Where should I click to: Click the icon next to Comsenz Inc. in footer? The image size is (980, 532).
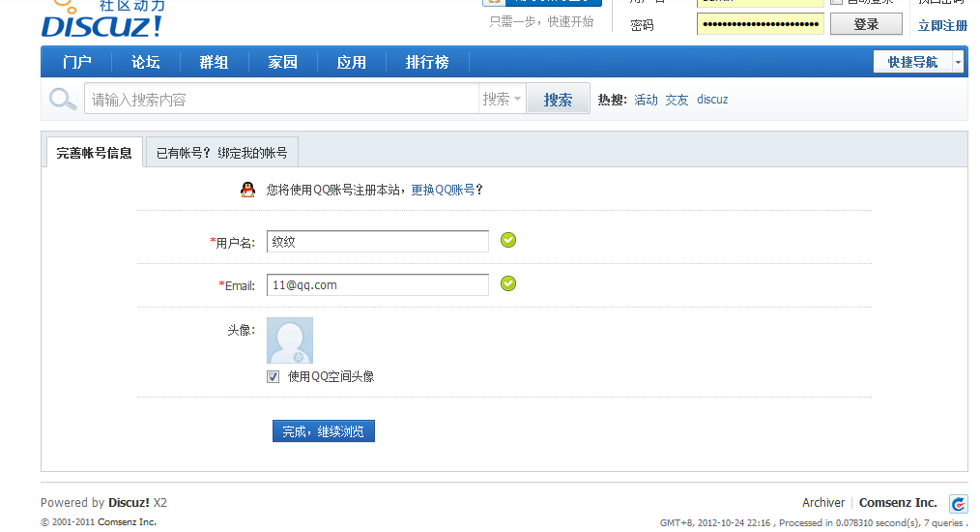(x=958, y=503)
